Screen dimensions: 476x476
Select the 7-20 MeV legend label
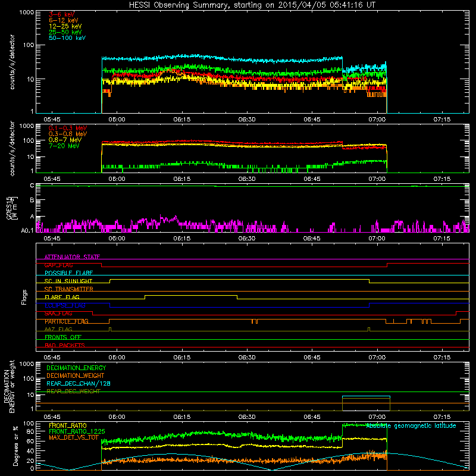pos(64,146)
